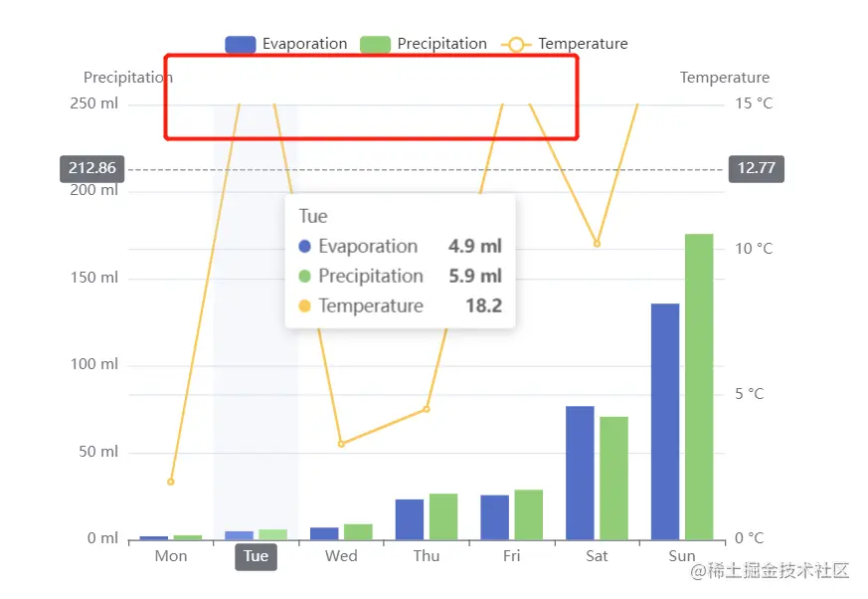Click the Mon temperature data point
The height and width of the screenshot is (599, 868).
170,482
